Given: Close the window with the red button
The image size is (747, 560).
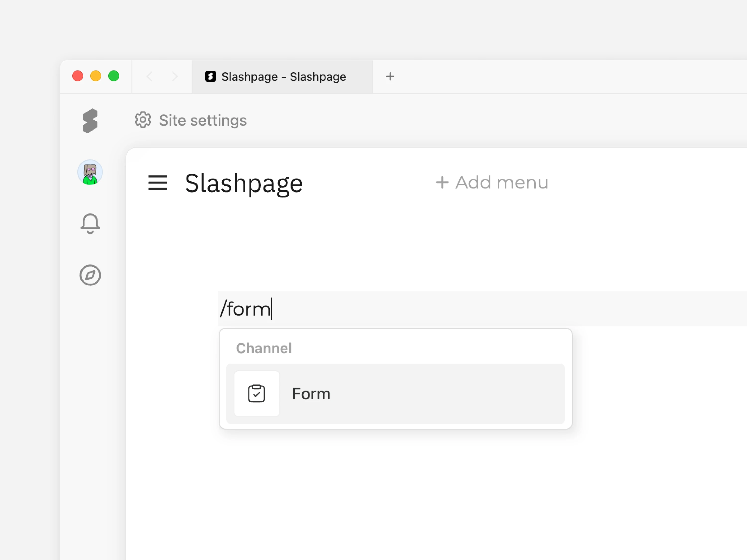Looking at the screenshot, I should coord(78,76).
